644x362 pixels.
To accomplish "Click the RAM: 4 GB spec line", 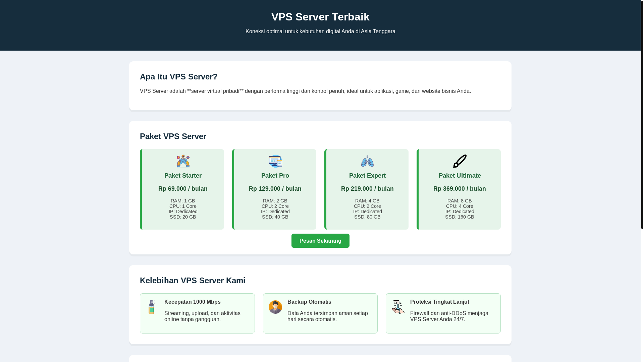I will click(x=367, y=201).
